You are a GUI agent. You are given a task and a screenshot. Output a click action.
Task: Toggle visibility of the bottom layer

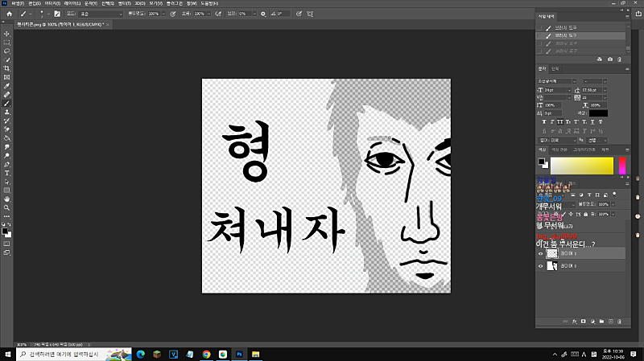[540, 265]
